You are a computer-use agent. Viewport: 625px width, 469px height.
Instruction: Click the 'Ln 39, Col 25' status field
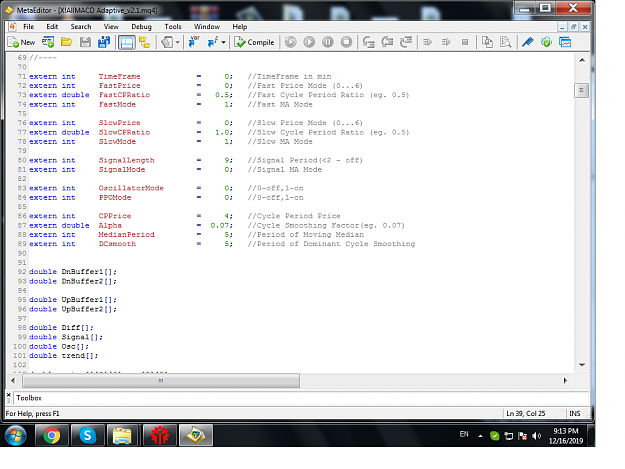[x=525, y=414]
